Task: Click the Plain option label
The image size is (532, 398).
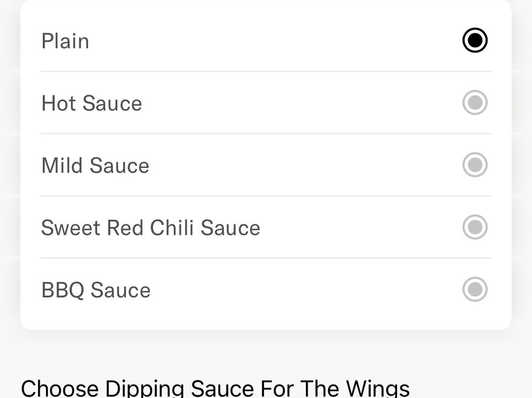Action: tap(65, 41)
